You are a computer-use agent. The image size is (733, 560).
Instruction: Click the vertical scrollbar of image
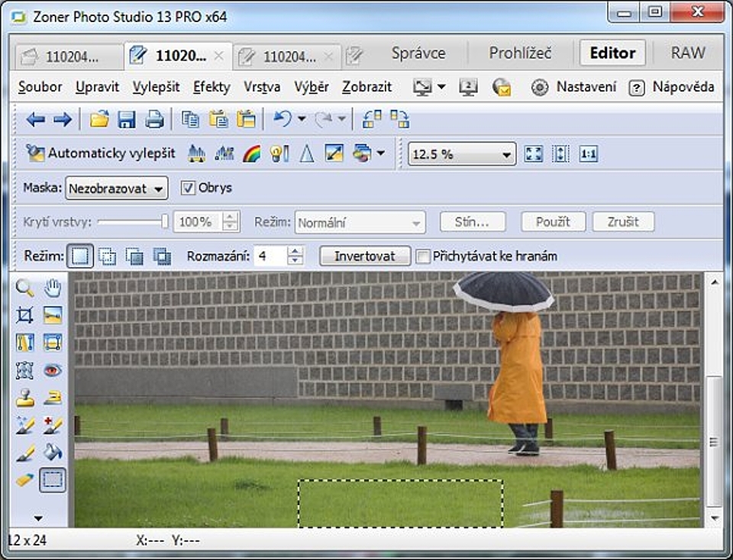(x=713, y=442)
